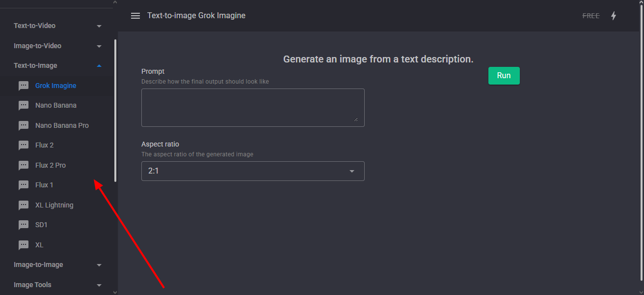
Task: Click the SD1 model icon
Action: 24,225
